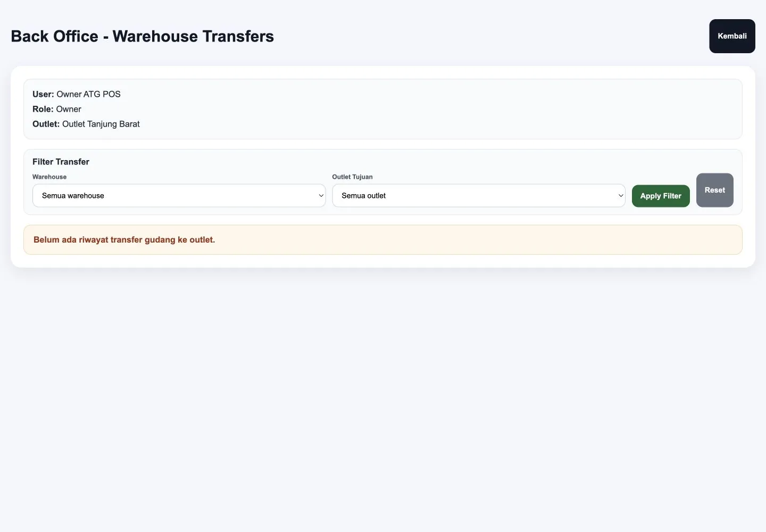Open the Warehouse dropdown 'Semua warehouse'
The width and height of the screenshot is (766, 532).
tap(179, 196)
